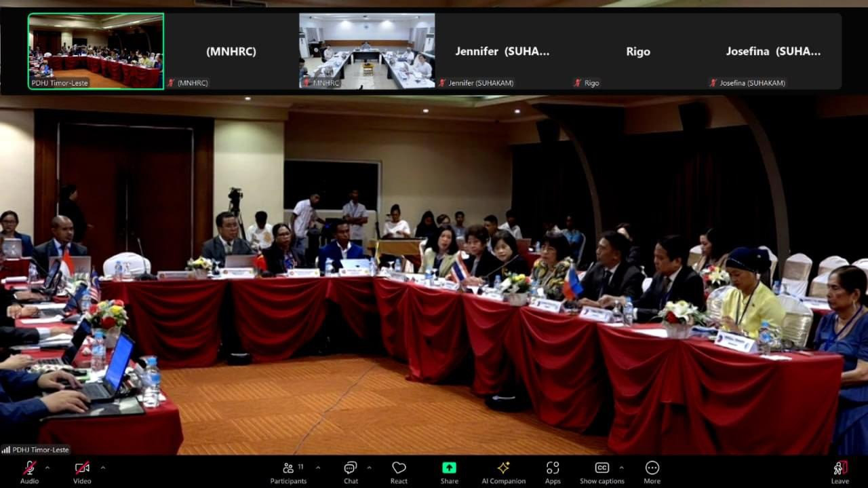Select the (MNHRC) audio-only participant tile
Screen dimensions: 868x488
click(231, 51)
